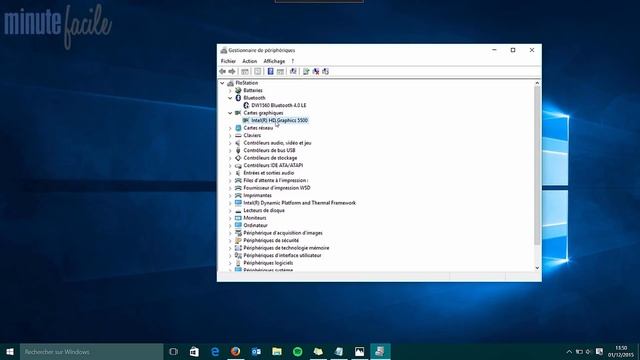The height and width of the screenshot is (360, 640).
Task: Open File Explorer from the taskbar
Action: tap(277, 351)
